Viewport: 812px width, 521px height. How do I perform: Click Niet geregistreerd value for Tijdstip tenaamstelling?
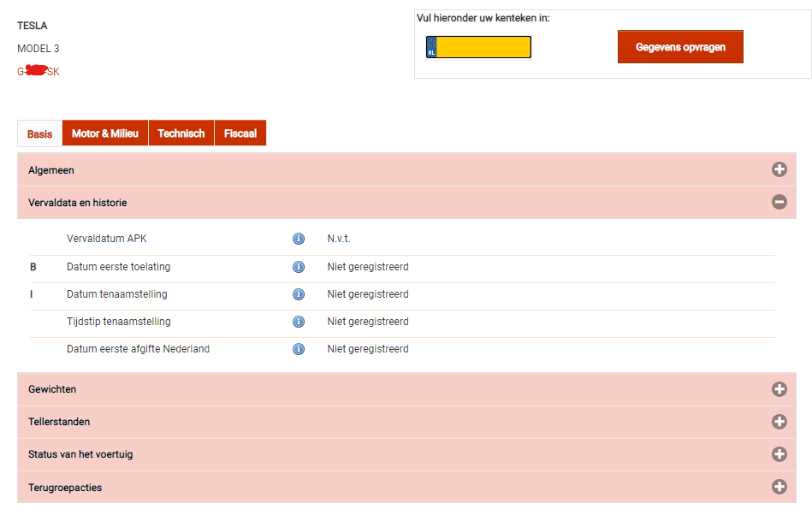(x=368, y=322)
